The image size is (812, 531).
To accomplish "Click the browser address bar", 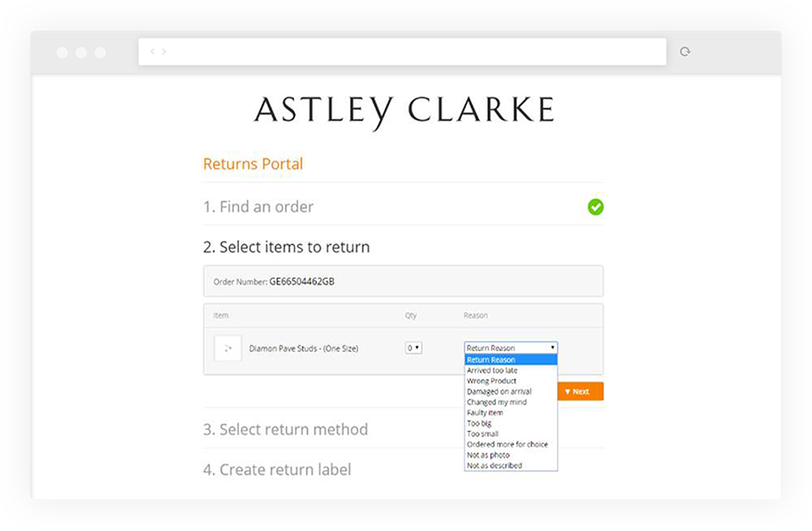I will 403,51.
